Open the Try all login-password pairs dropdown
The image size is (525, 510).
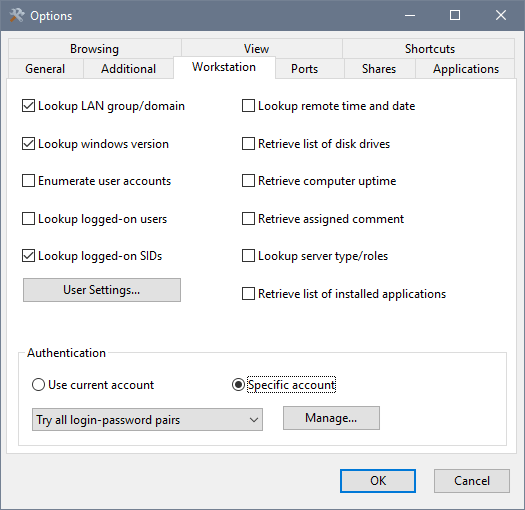(147, 420)
